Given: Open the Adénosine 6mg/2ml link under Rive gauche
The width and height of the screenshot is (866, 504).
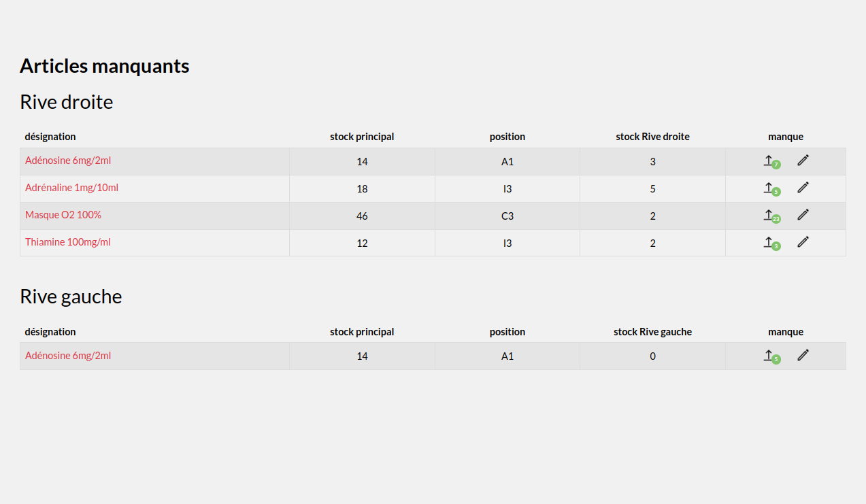Looking at the screenshot, I should coord(68,356).
